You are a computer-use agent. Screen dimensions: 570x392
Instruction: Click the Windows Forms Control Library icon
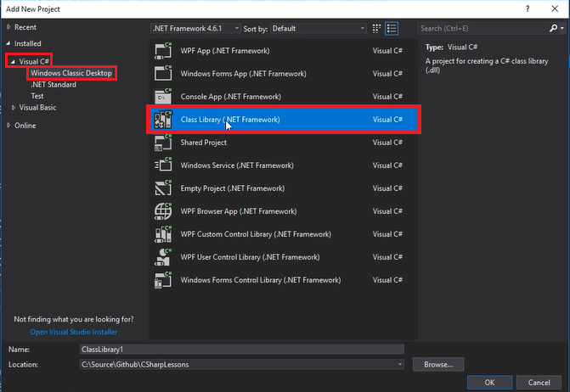click(163, 280)
